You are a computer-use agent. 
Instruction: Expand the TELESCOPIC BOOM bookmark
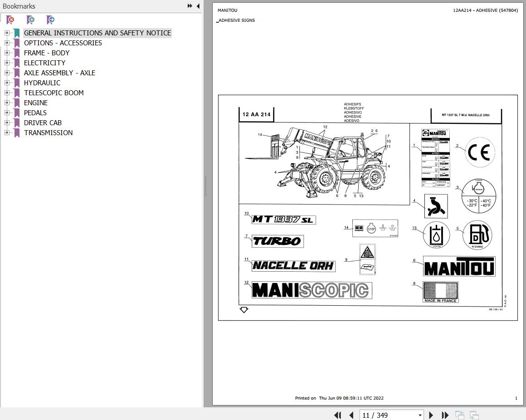(x=7, y=93)
